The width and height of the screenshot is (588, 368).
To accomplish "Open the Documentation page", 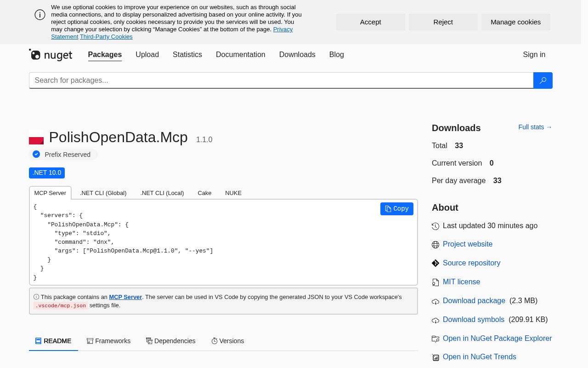I will click(241, 55).
